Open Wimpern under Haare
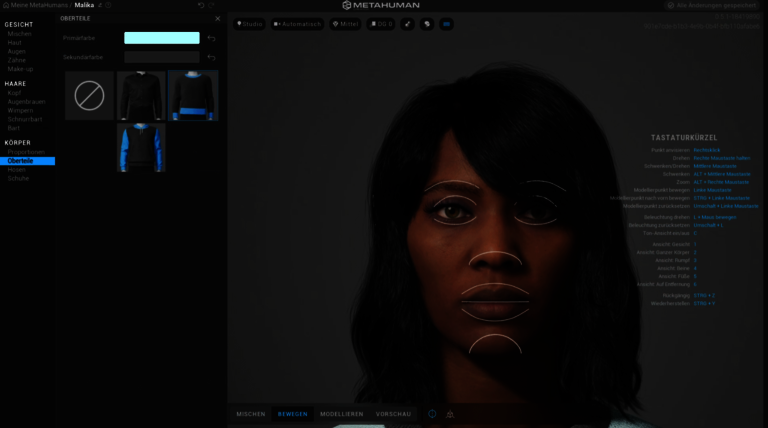 21,111
